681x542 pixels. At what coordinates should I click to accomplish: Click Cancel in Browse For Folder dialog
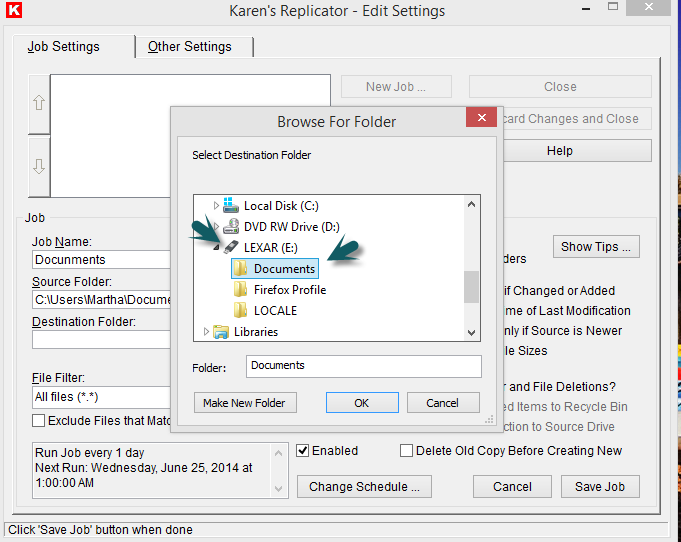click(443, 403)
